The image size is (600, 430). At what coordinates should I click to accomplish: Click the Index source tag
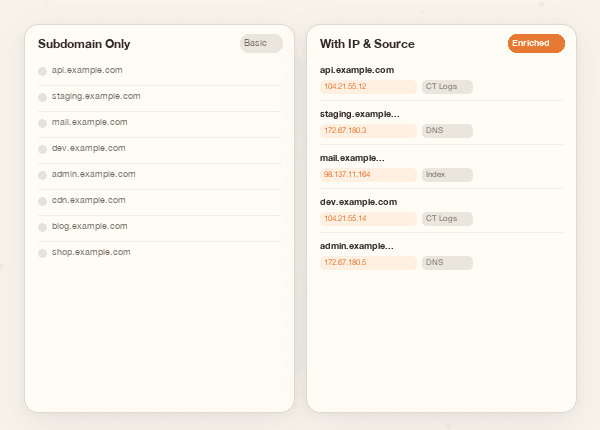[x=447, y=175]
